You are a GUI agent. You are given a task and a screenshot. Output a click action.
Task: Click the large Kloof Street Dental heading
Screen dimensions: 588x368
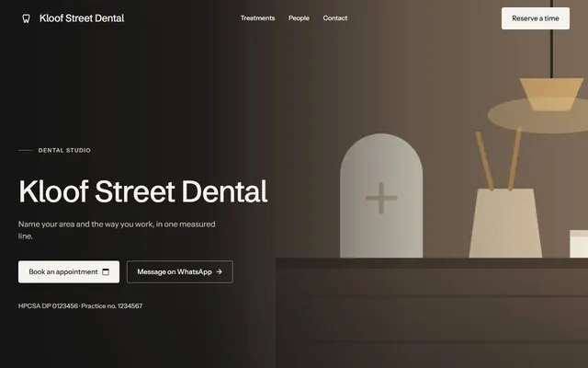[x=143, y=191]
